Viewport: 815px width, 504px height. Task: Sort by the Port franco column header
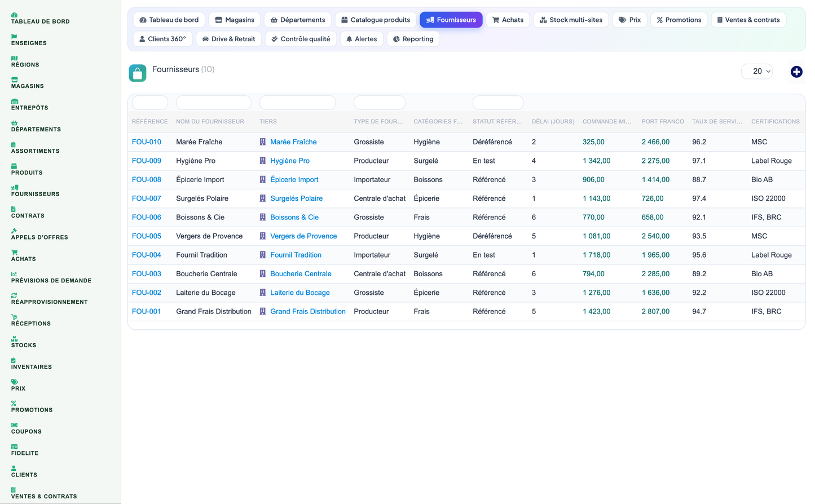point(663,122)
